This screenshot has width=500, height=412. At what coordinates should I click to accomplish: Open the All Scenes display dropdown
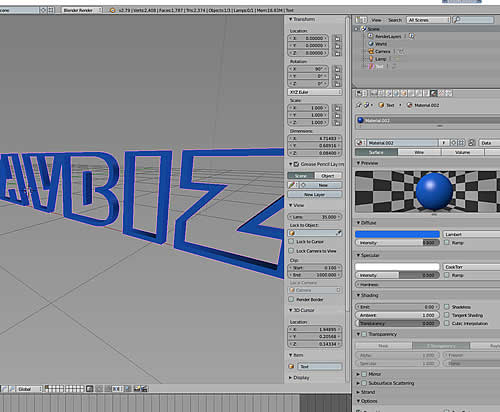428,20
